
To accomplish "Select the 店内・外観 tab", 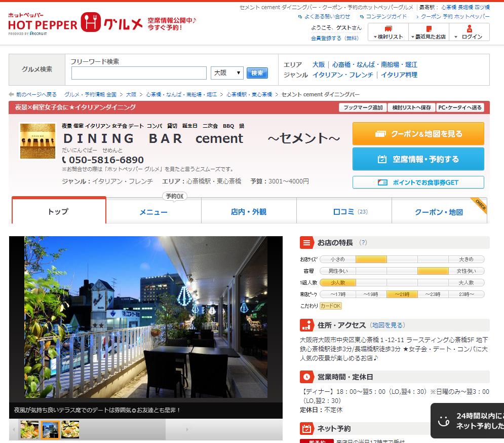I will tap(248, 212).
